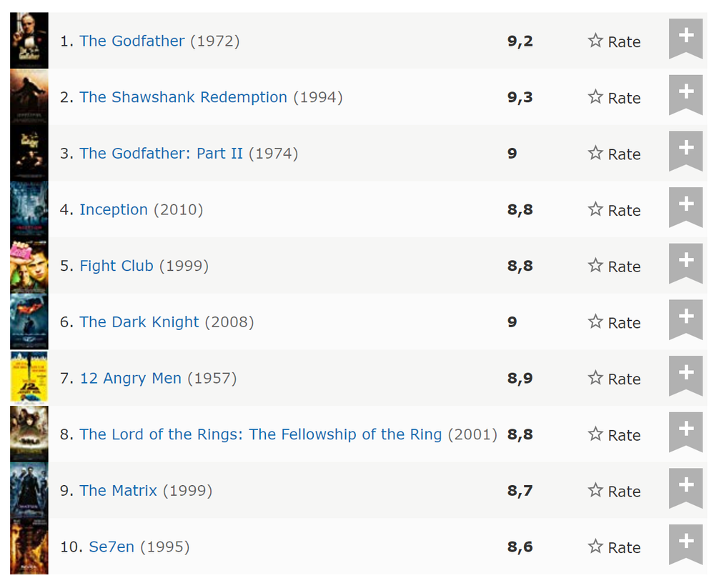
Task: Open The Godfather movie page
Action: (132, 41)
